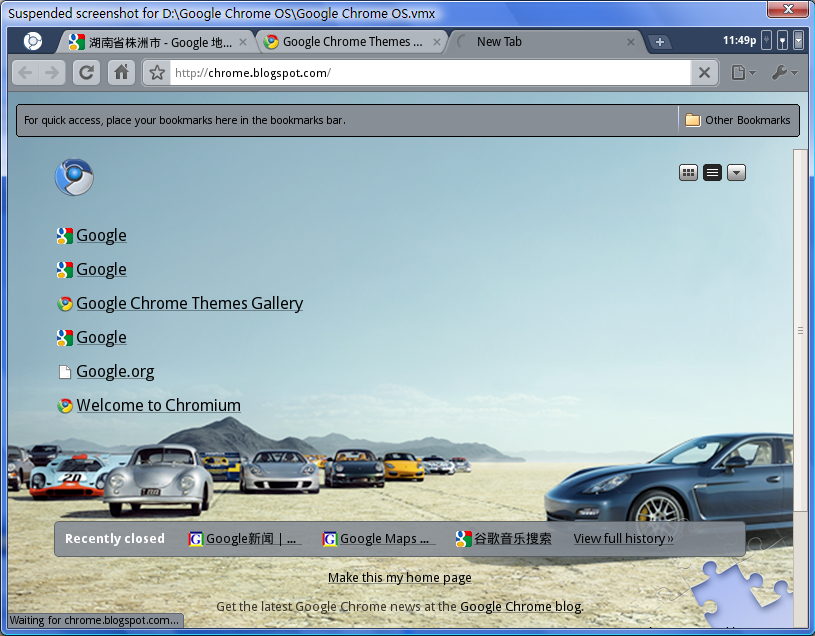This screenshot has height=636, width=815.
Task: Stop loading with the X in address bar
Action: 704,73
